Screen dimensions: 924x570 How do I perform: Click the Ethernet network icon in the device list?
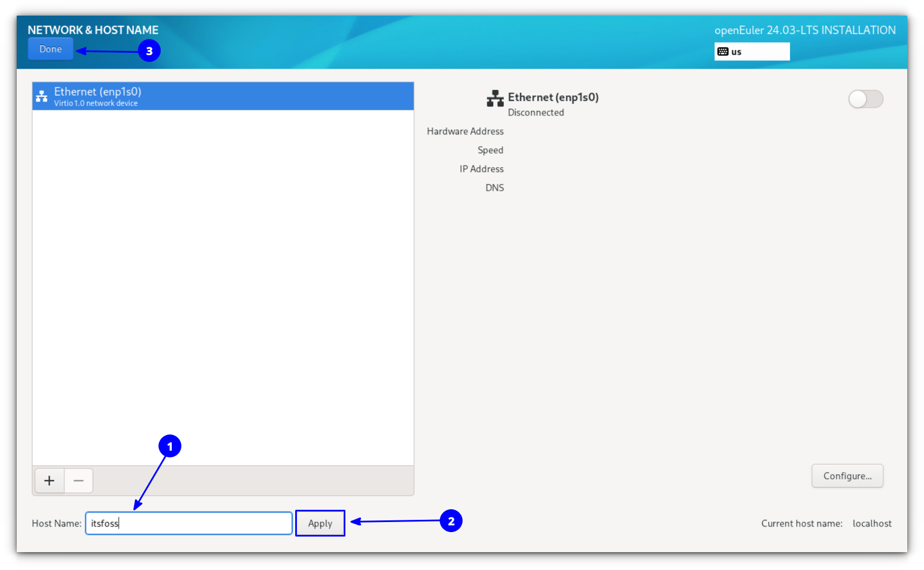click(42, 96)
